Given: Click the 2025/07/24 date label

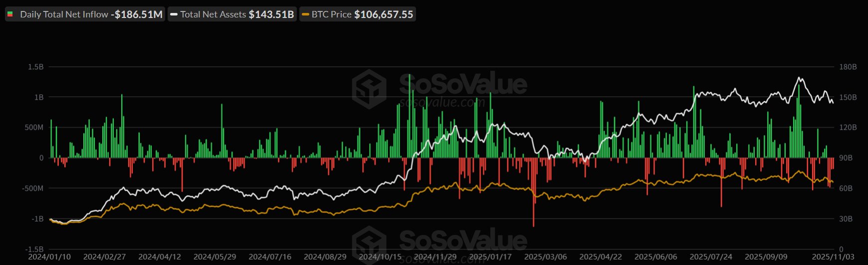Looking at the screenshot, I should [711, 257].
